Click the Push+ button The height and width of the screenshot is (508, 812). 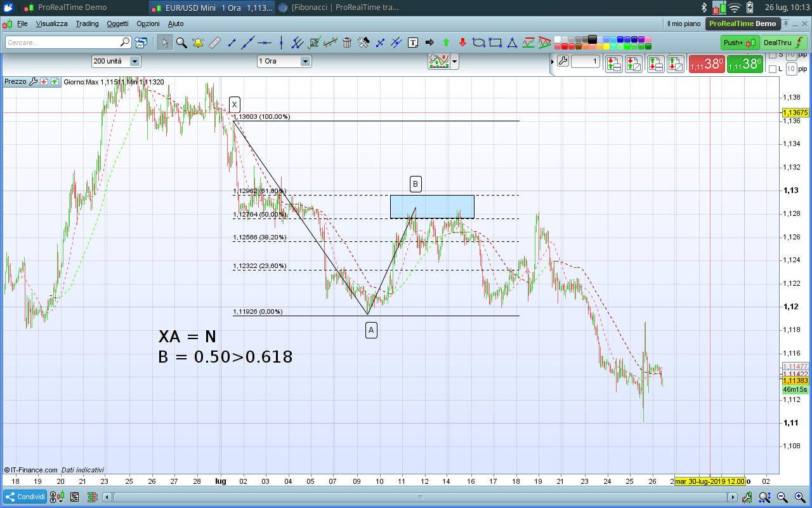point(740,43)
